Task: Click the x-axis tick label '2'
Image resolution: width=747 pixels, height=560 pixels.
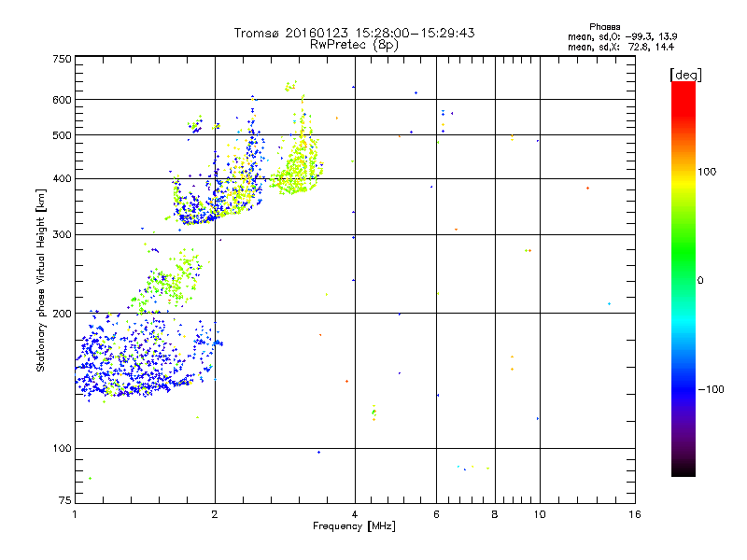Action: 215,514
